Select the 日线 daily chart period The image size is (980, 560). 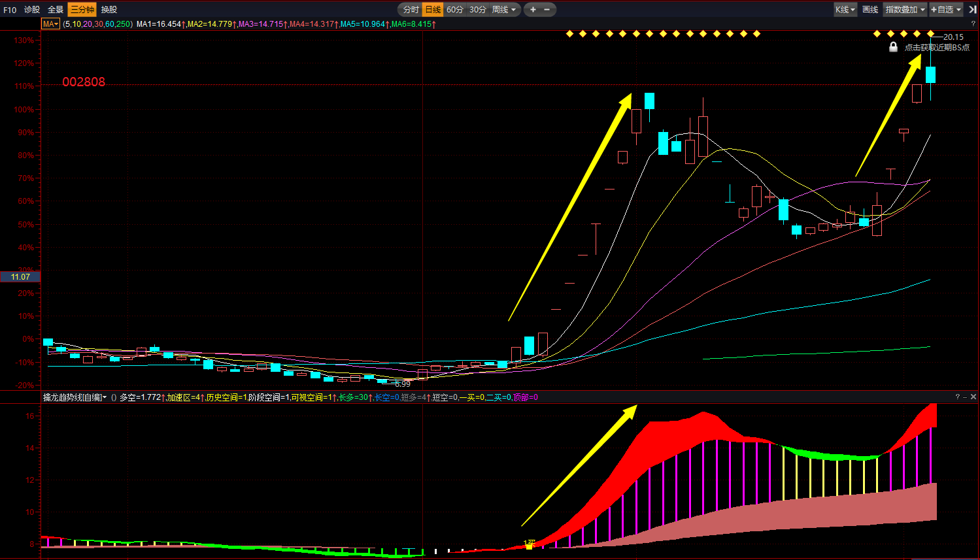pos(433,9)
